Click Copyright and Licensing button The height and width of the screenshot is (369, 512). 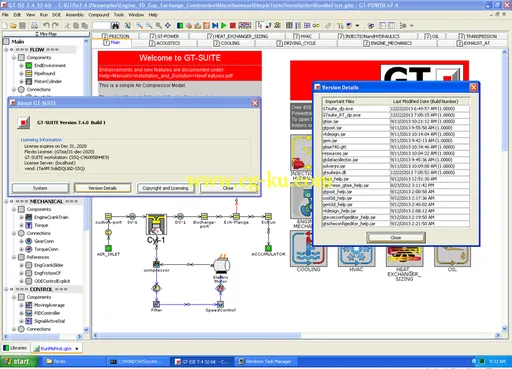[x=165, y=188]
